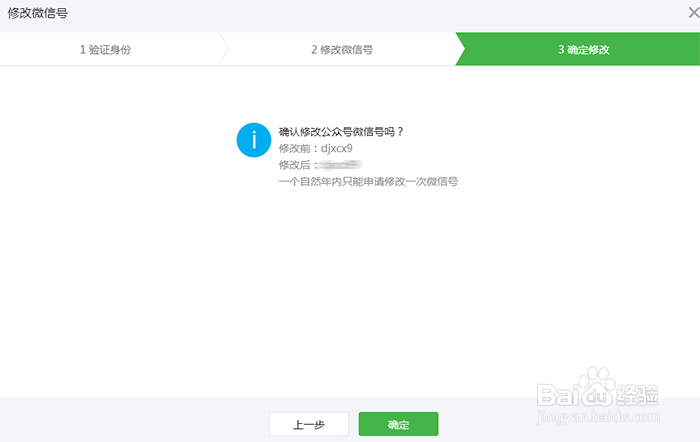Click the notice 一个自然年内只能申请修改一次微信号
This screenshot has height=442, width=700.
pyautogui.click(x=368, y=181)
